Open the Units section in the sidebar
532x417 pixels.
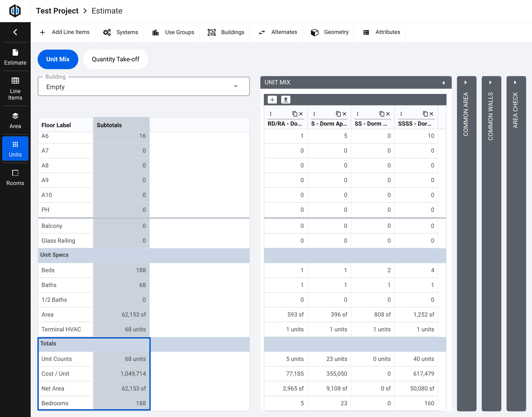(15, 148)
